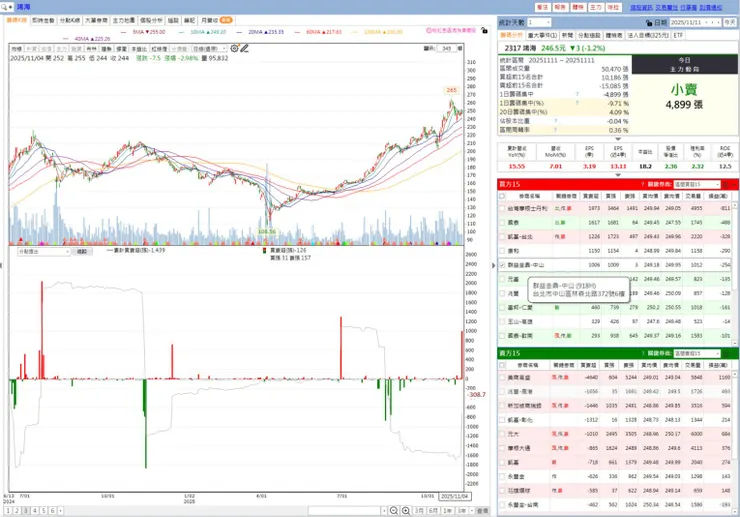Click the red help question mark in 買方15 header
Screen dimensions: 740x517
(642, 184)
